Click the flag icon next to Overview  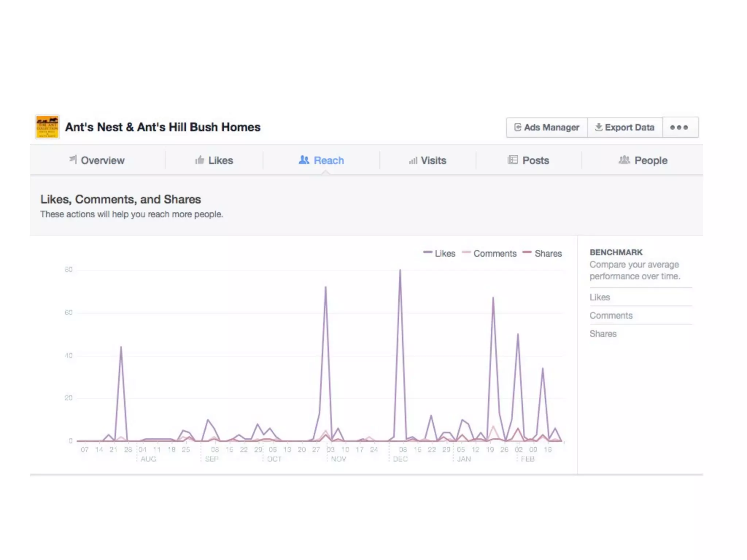point(73,159)
